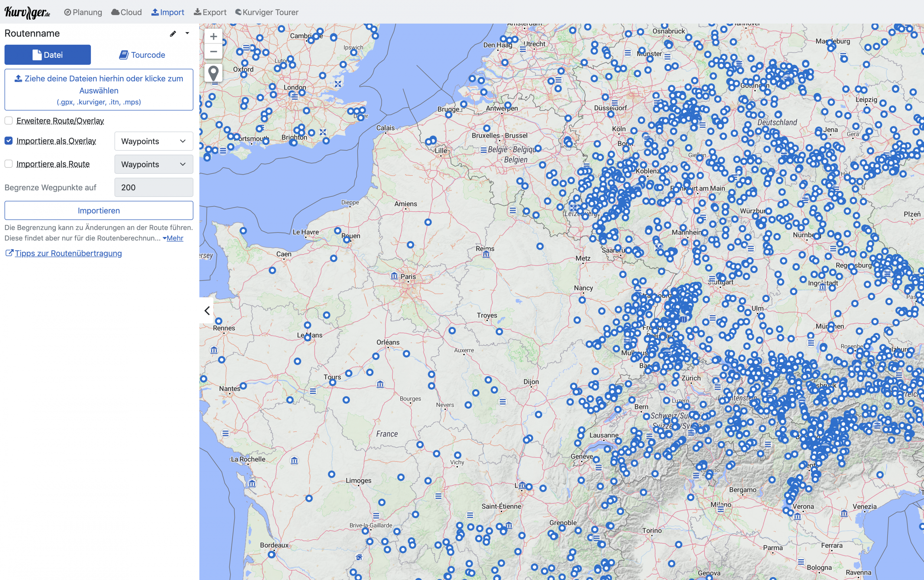Click the Kurviger.de logo
This screenshot has height=580, width=924.
click(x=27, y=12)
